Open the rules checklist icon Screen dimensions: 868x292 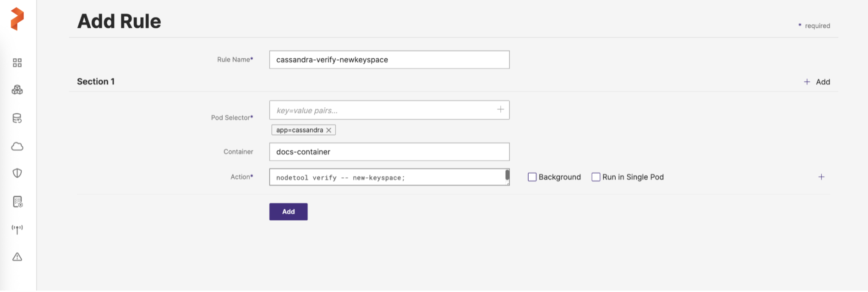tap(18, 202)
